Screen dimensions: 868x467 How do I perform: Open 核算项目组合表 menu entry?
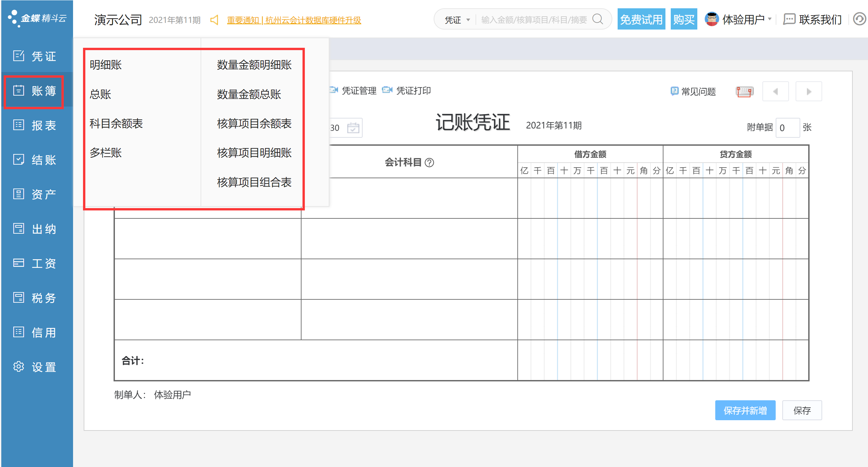pos(254,182)
